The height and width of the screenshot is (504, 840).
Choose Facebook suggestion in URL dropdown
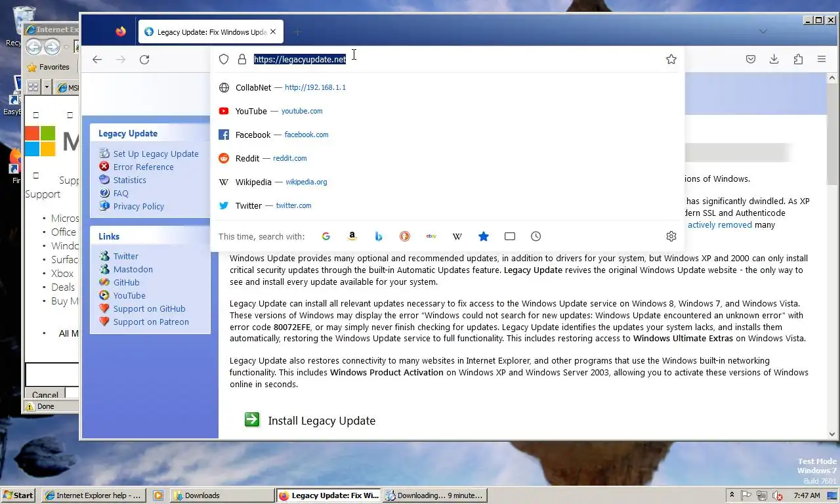click(446, 135)
